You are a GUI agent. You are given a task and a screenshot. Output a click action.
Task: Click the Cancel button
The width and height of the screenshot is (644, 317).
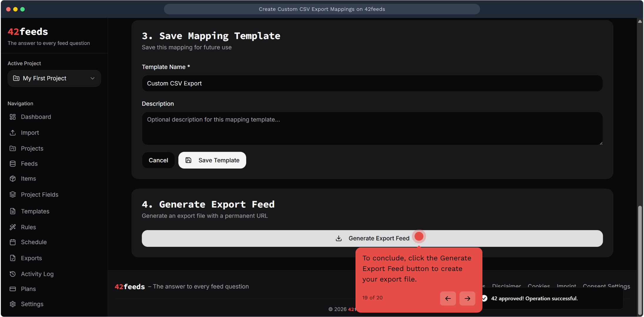[x=158, y=160]
